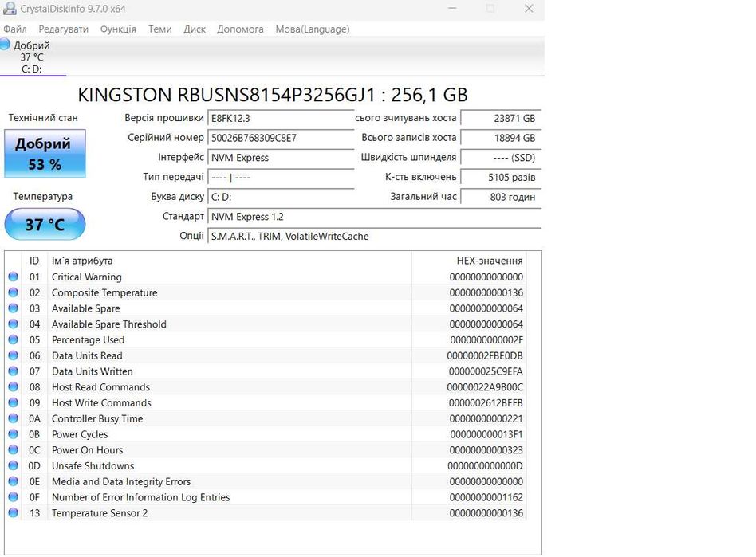Open the Мова(Language) menu
This screenshot has height=557, width=756.
coord(313,29)
